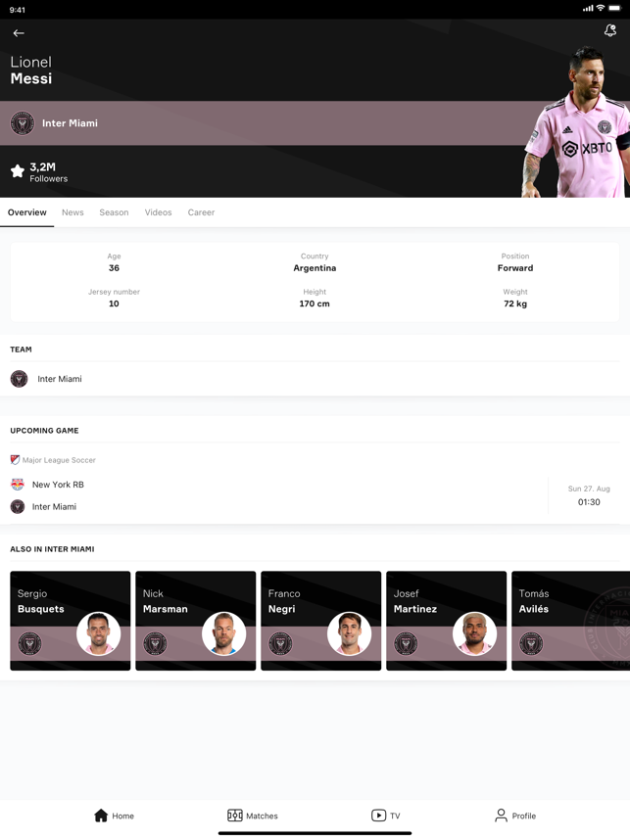
Task: Tap the UPCOMING GAME heading
Action: 44,431
